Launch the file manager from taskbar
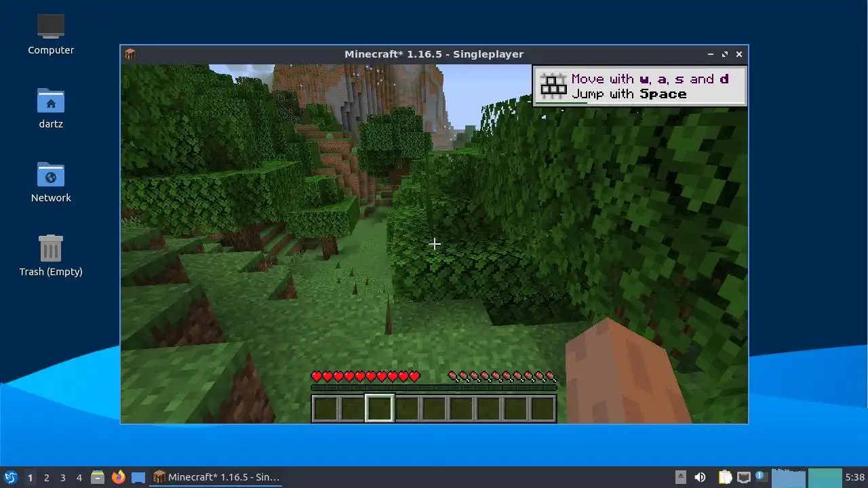This screenshot has height=488, width=868. (98, 477)
